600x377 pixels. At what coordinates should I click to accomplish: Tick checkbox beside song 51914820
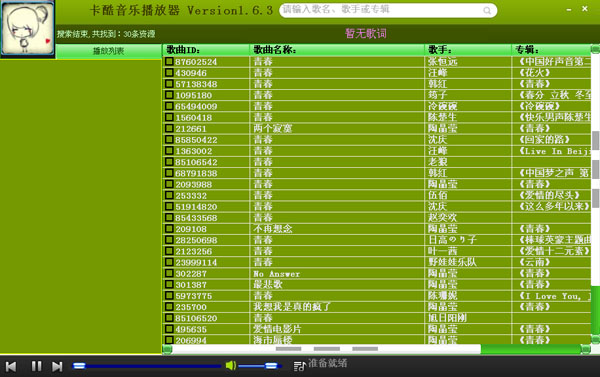click(169, 206)
